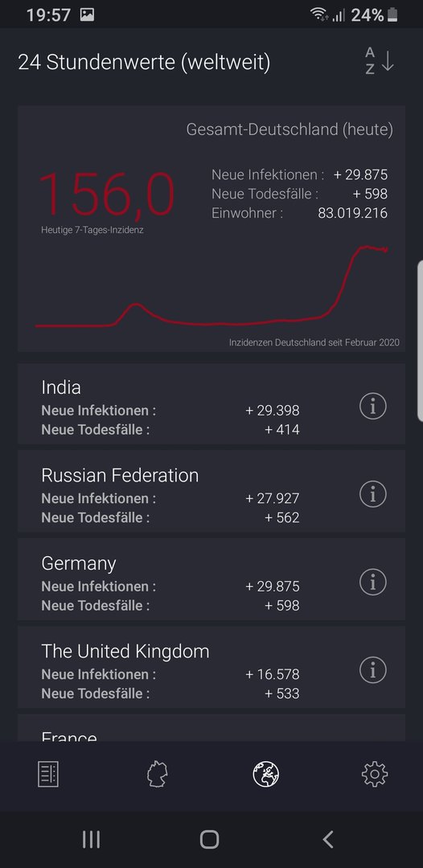Select the worldwide globe tab
Screen dimensions: 423x868
click(265, 774)
